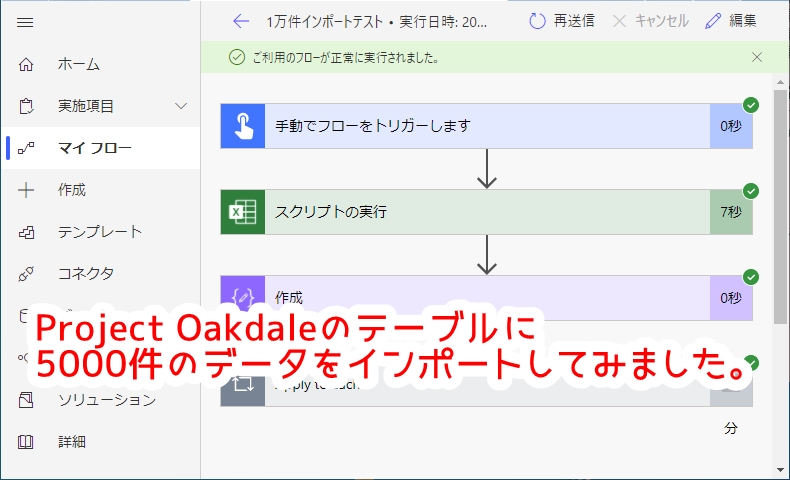
Task: Open 作成 in the sidebar
Action: click(x=72, y=190)
